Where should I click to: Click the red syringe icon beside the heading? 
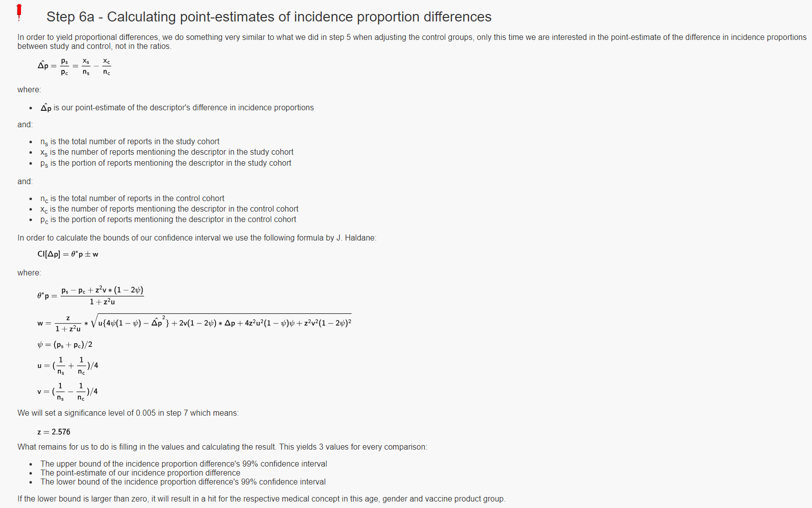(19, 11)
